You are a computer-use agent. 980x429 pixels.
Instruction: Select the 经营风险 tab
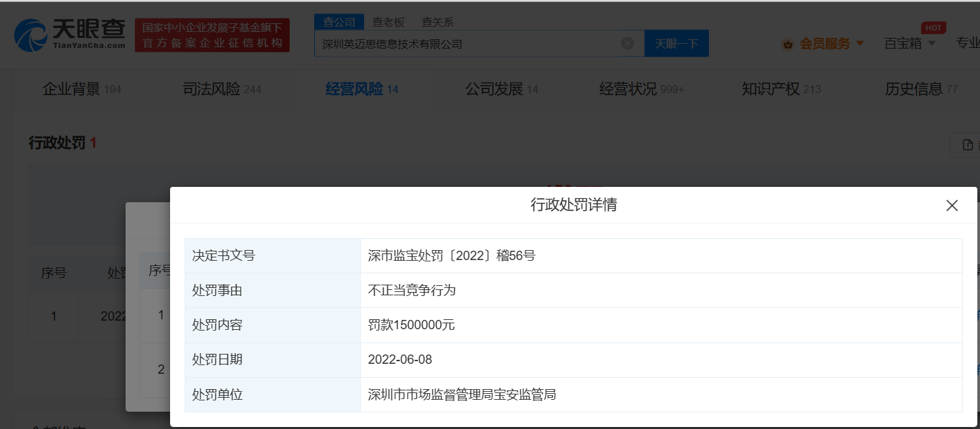352,88
